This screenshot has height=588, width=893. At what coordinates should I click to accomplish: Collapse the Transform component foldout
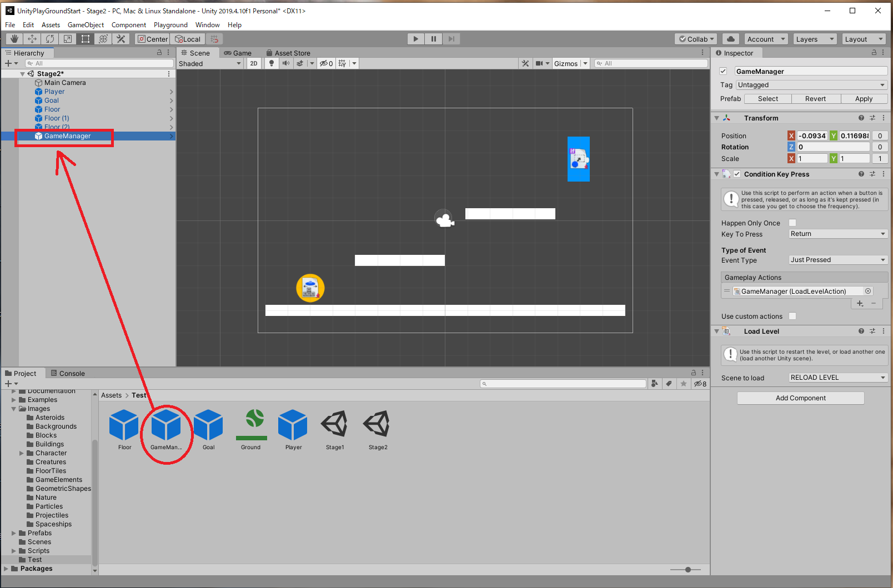pos(717,118)
